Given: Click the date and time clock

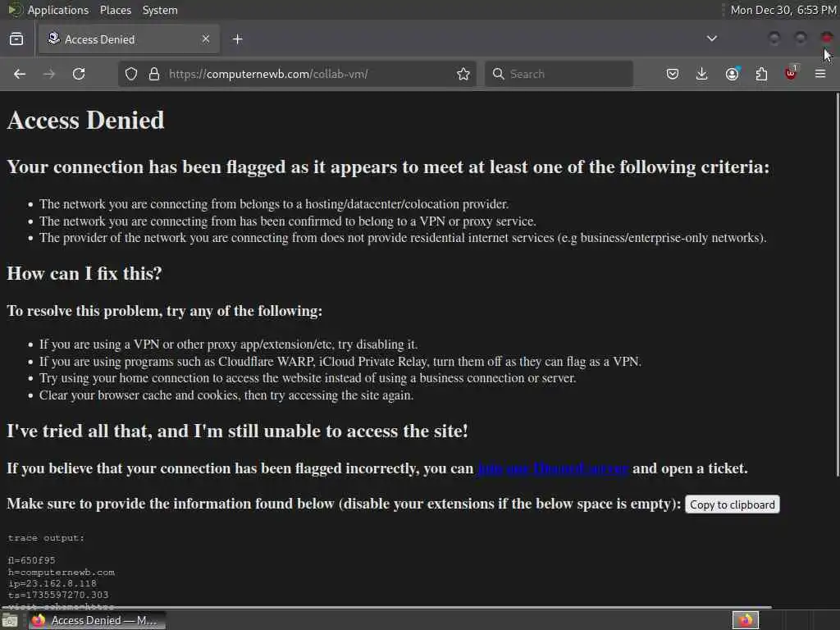Looking at the screenshot, I should pos(783,10).
